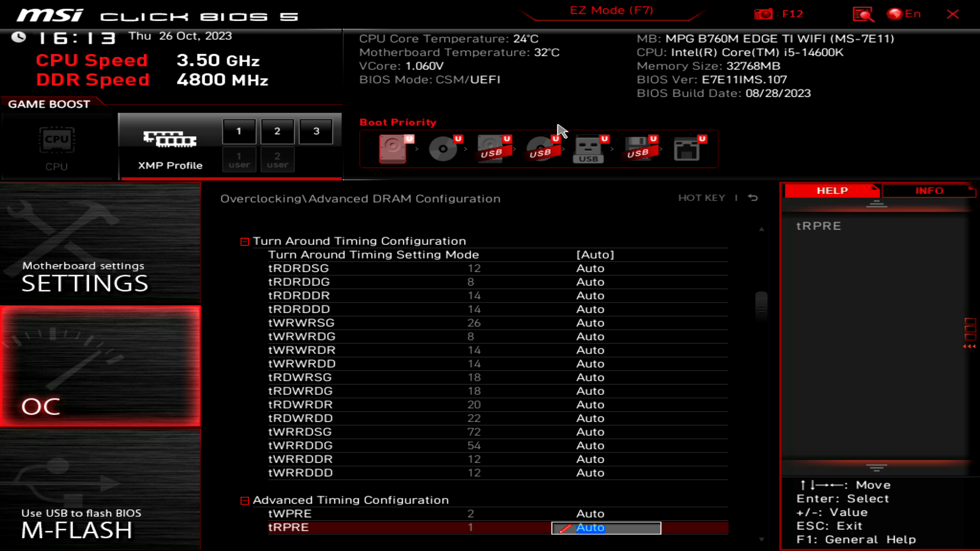Click the back arrow next to HOT KEY
Screen dimensions: 980x551
[753, 198]
